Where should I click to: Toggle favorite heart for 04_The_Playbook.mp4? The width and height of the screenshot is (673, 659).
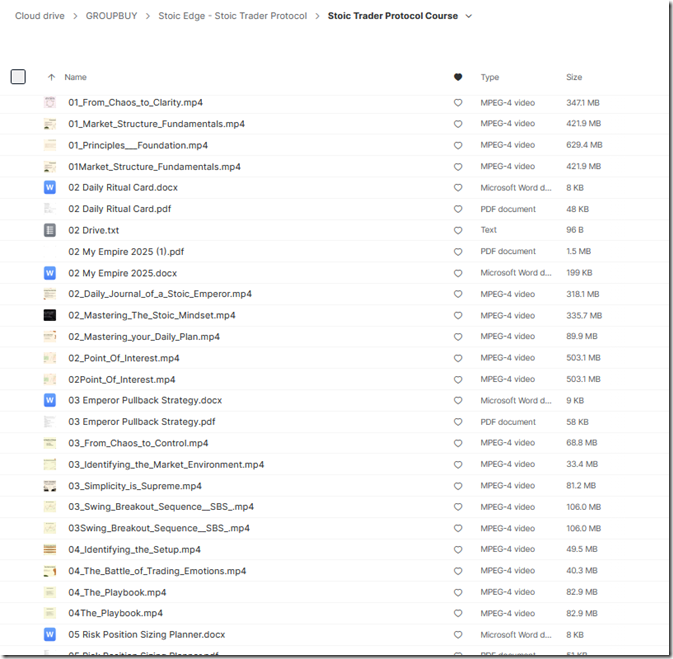point(458,592)
